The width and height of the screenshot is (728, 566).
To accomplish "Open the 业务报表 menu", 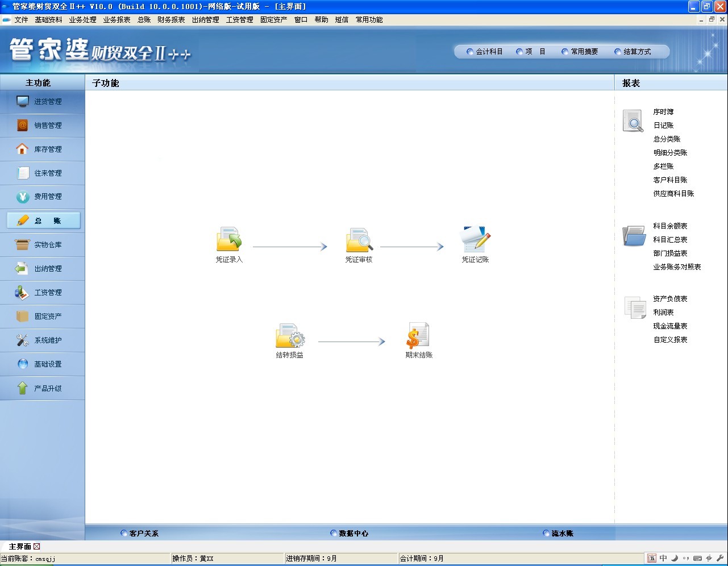I will pyautogui.click(x=117, y=20).
